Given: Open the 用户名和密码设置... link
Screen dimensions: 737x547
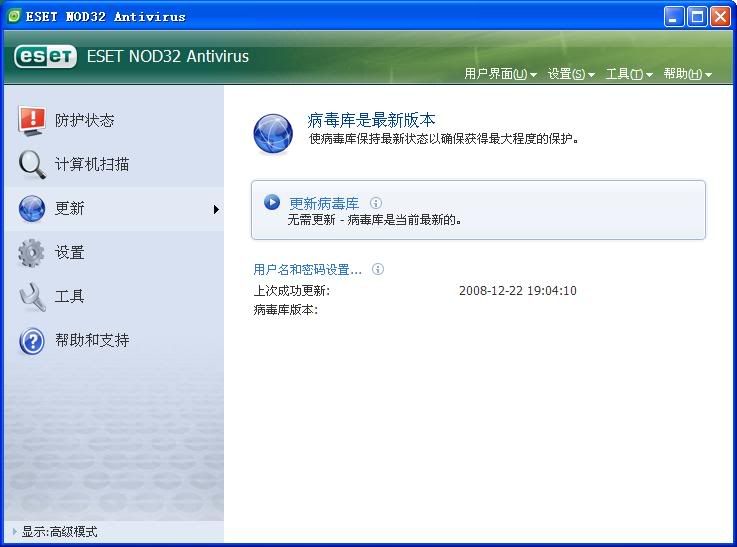Looking at the screenshot, I should [308, 269].
